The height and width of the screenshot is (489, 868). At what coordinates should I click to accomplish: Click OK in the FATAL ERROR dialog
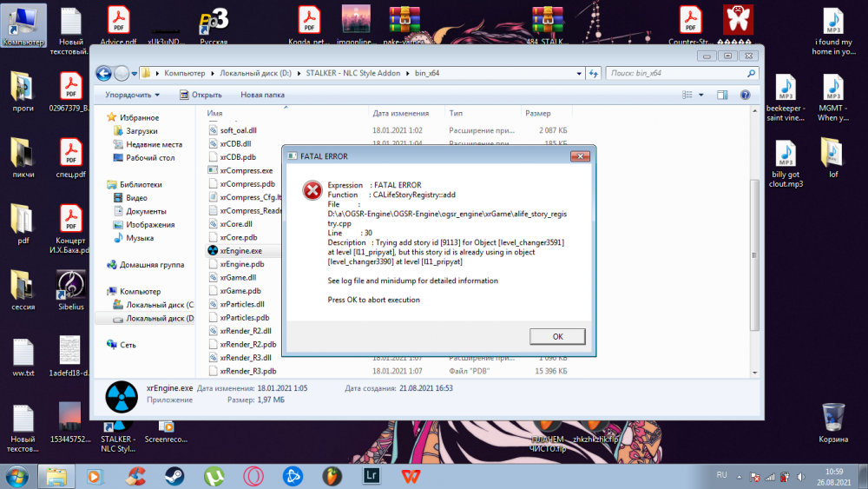557,336
